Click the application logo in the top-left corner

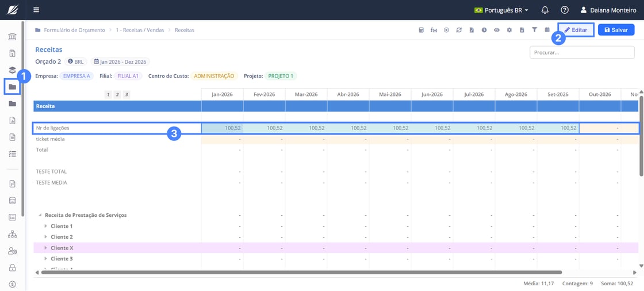tap(12, 10)
